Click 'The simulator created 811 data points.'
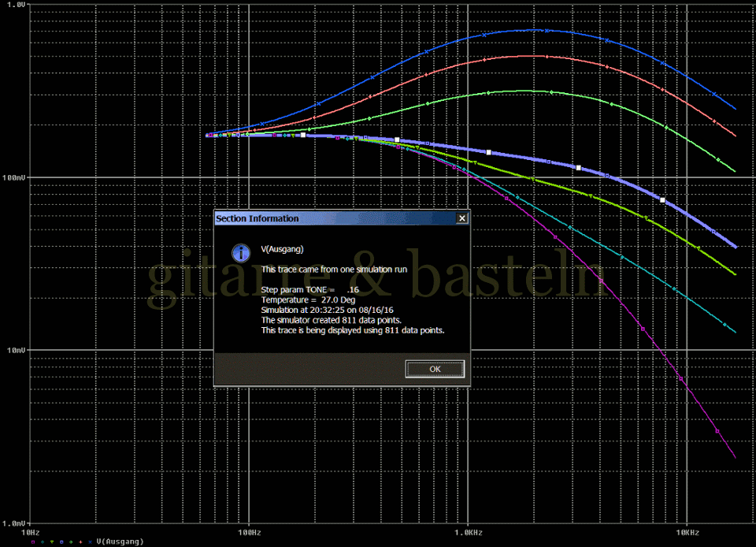This screenshot has height=547, width=756. 332,320
